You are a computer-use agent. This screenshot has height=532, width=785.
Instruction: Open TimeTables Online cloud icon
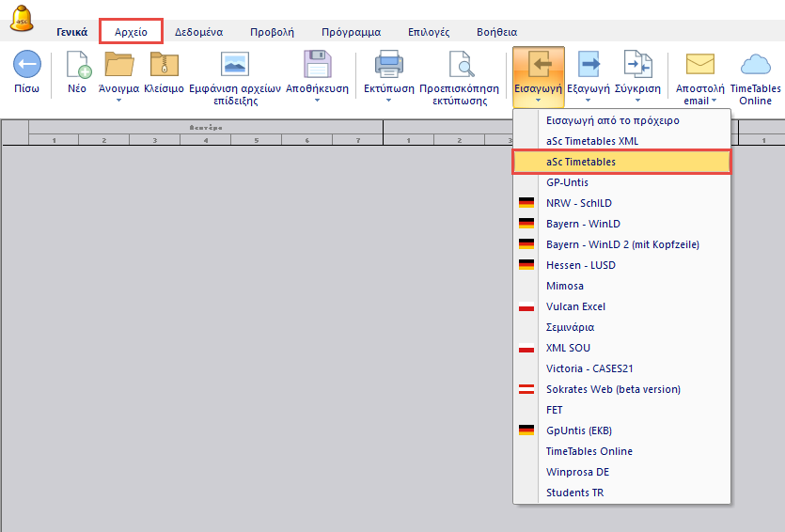click(755, 65)
